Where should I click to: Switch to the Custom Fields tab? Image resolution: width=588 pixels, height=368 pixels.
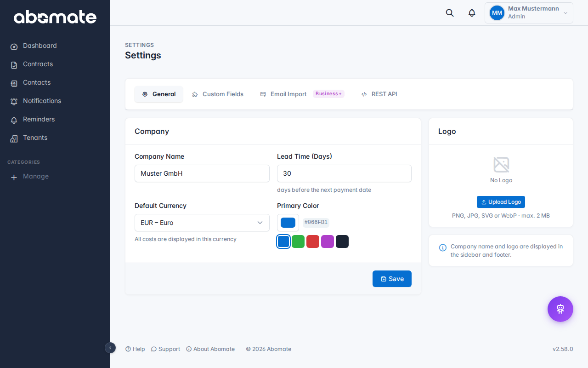click(x=218, y=94)
